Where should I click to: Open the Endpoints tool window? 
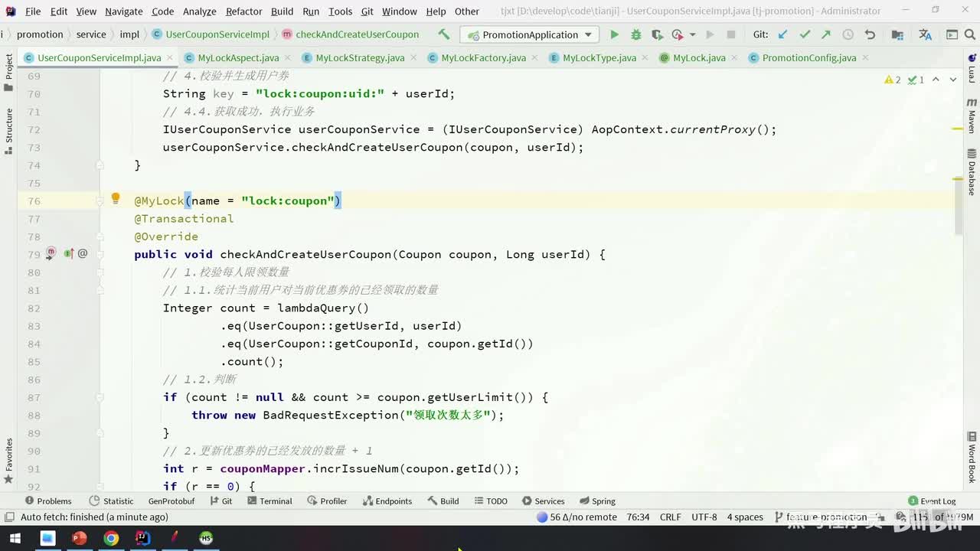(x=387, y=501)
